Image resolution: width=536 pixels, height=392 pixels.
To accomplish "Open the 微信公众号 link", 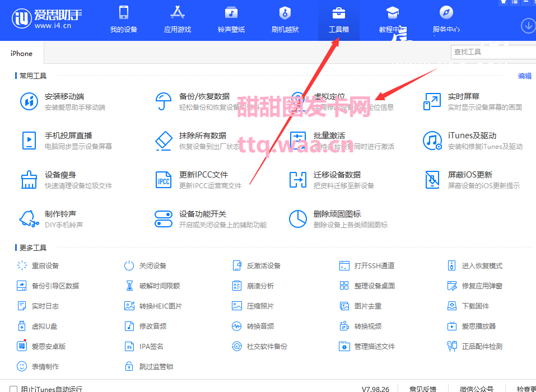I will pyautogui.click(x=477, y=389).
